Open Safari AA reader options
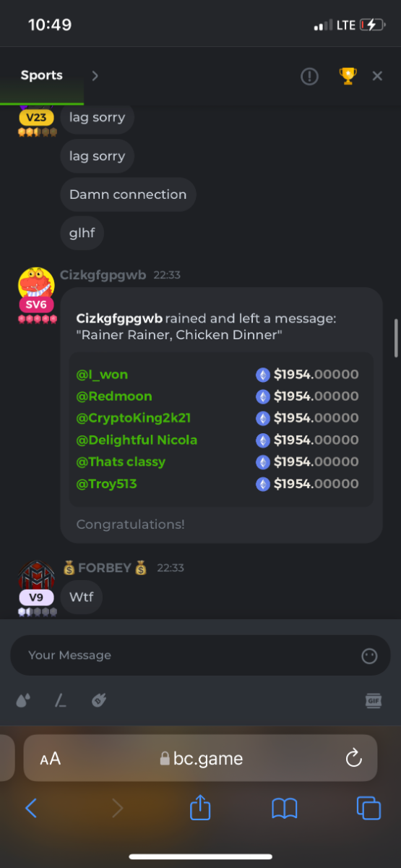The width and height of the screenshot is (401, 868). click(x=51, y=759)
